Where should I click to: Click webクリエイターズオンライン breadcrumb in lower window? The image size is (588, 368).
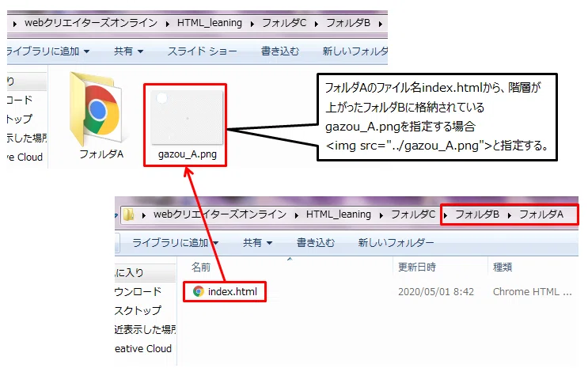pyautogui.click(x=220, y=214)
